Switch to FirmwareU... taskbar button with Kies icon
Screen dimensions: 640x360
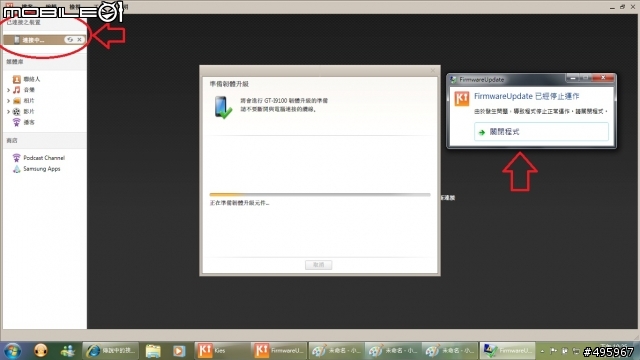[279, 351]
